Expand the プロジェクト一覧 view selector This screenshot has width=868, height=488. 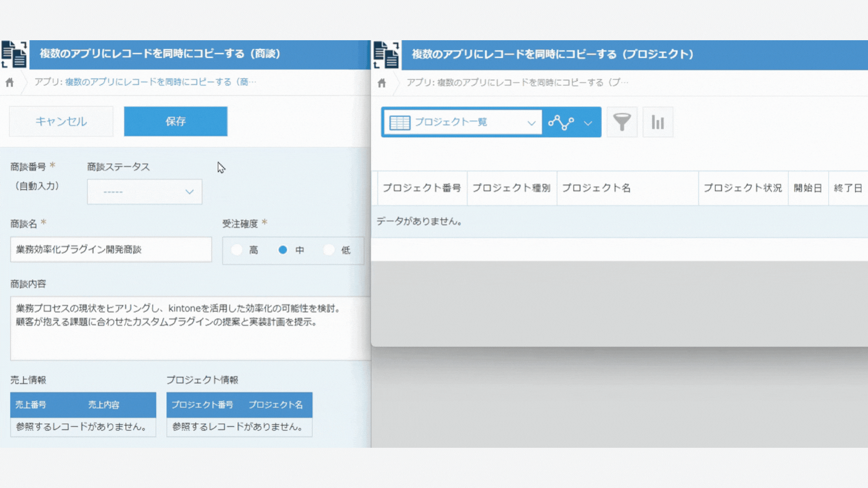(x=462, y=122)
